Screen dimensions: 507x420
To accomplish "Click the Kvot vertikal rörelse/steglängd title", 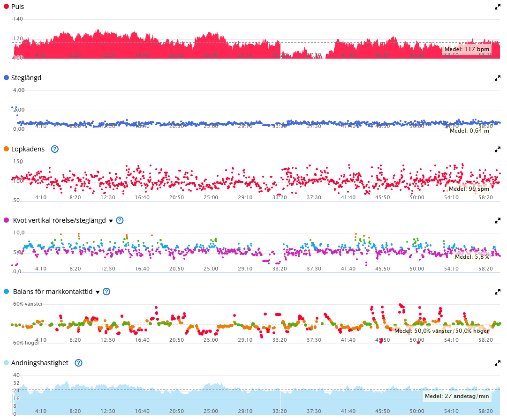I will [x=59, y=220].
